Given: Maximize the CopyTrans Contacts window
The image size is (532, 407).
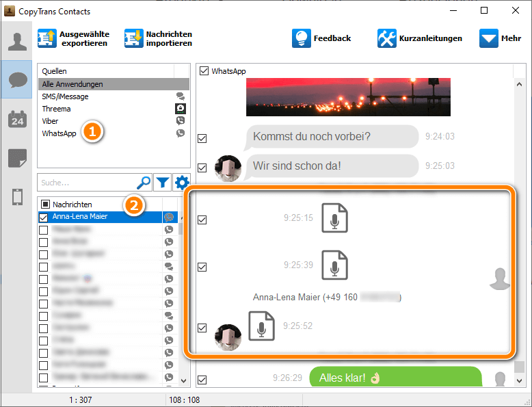Looking at the screenshot, I should pyautogui.click(x=484, y=10).
